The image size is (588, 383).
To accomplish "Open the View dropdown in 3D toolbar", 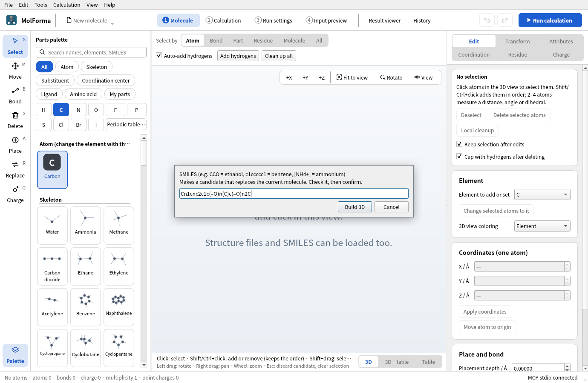I will (424, 77).
